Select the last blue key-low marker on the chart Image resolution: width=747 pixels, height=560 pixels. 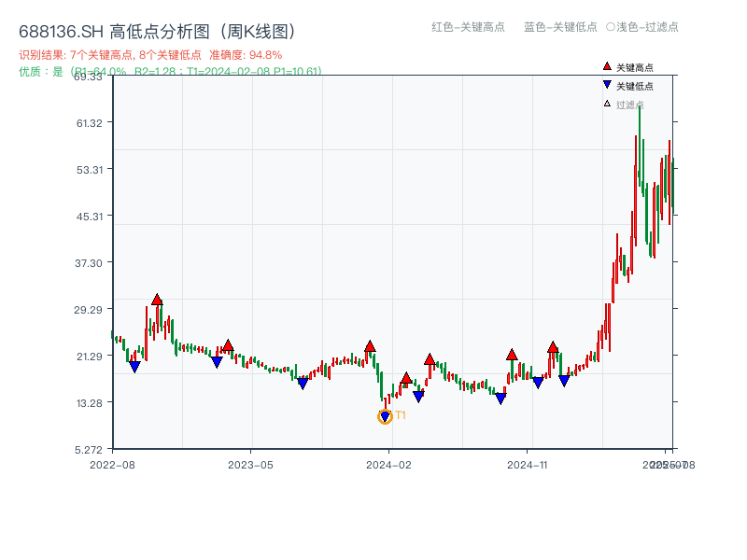click(x=564, y=381)
